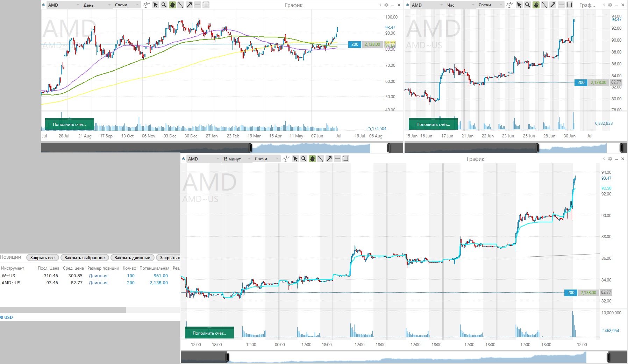Select pointer tool in hourly chart

(519, 5)
